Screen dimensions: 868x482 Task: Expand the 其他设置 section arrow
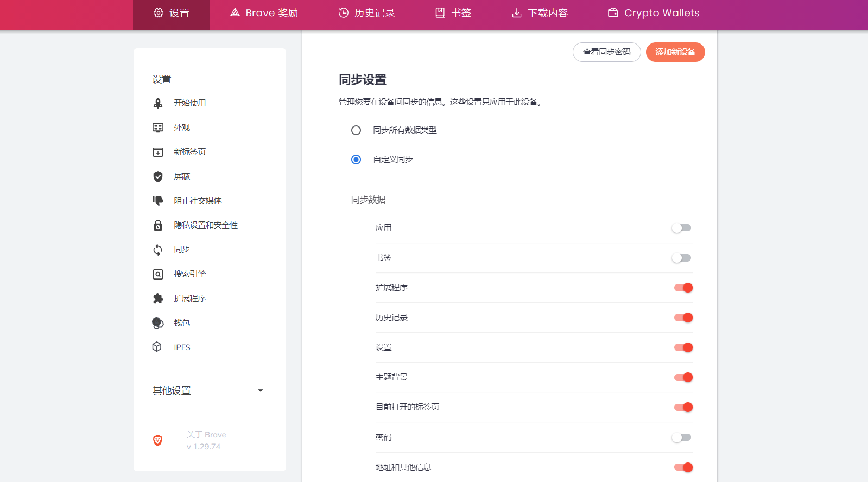(x=261, y=391)
